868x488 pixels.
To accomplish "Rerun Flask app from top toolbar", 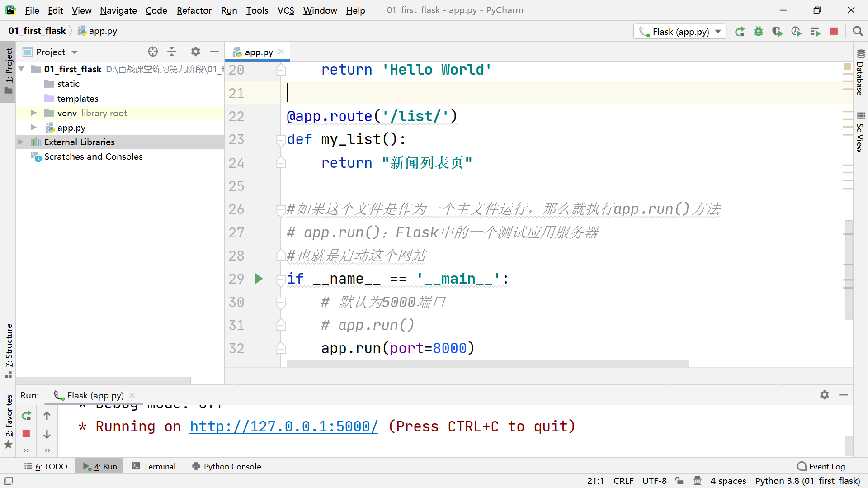I will tap(740, 32).
